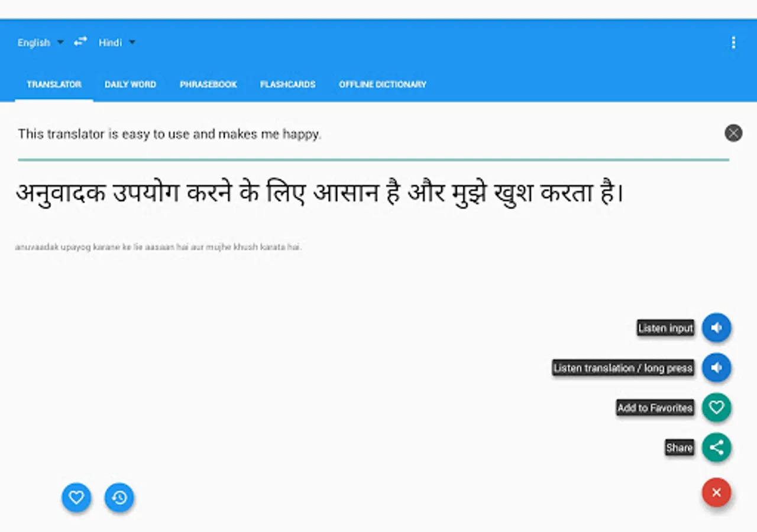Screen dimensions: 757x532
Task: Expand the English source language dropdown
Action: click(x=41, y=43)
